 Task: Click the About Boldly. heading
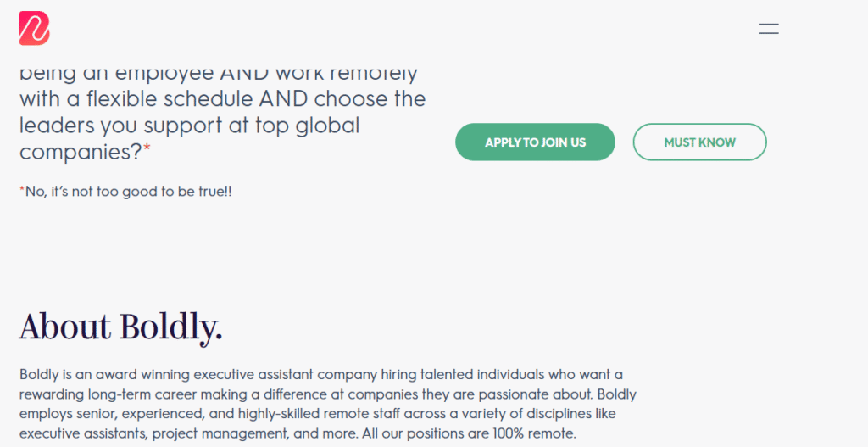[x=121, y=327]
